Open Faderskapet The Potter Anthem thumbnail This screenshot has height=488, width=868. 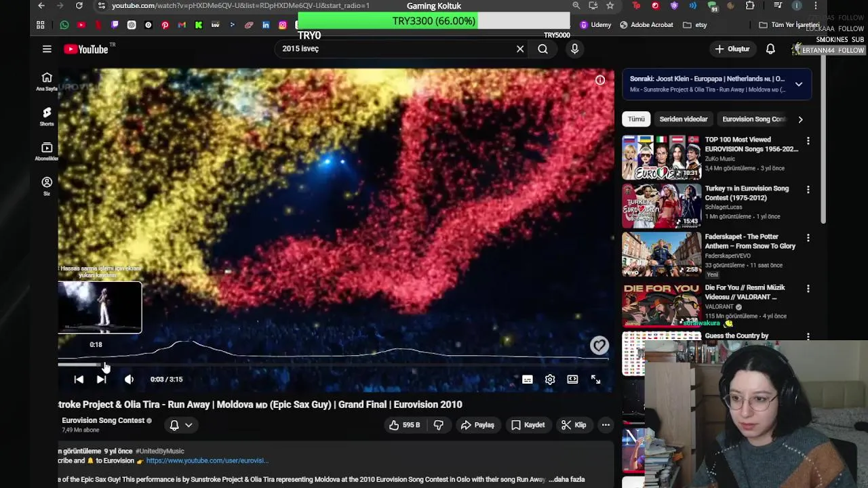pos(662,254)
